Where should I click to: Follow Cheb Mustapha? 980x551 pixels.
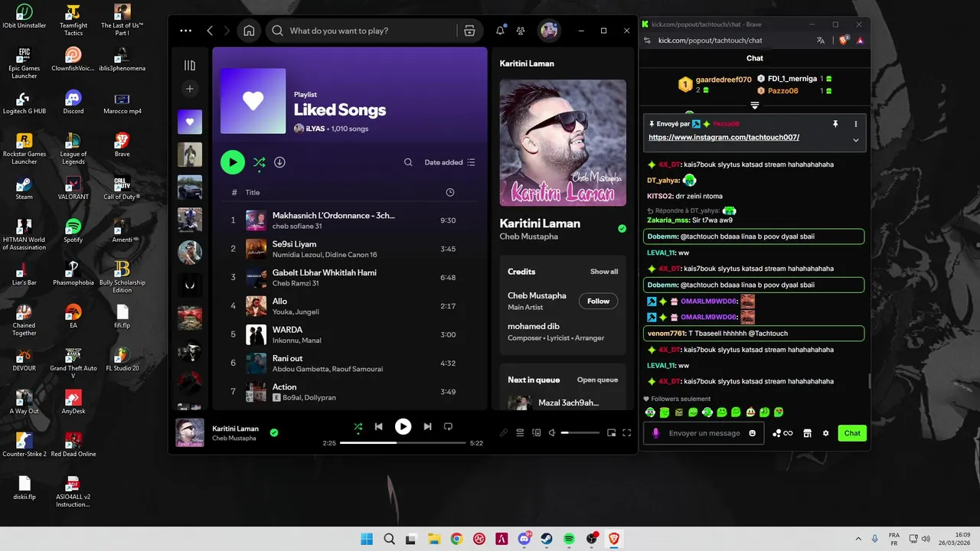598,301
